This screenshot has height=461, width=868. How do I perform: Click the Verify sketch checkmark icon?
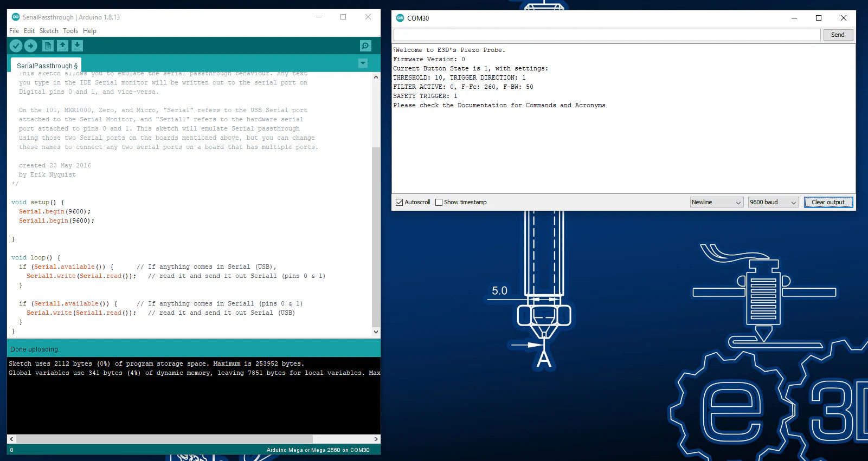(x=16, y=46)
